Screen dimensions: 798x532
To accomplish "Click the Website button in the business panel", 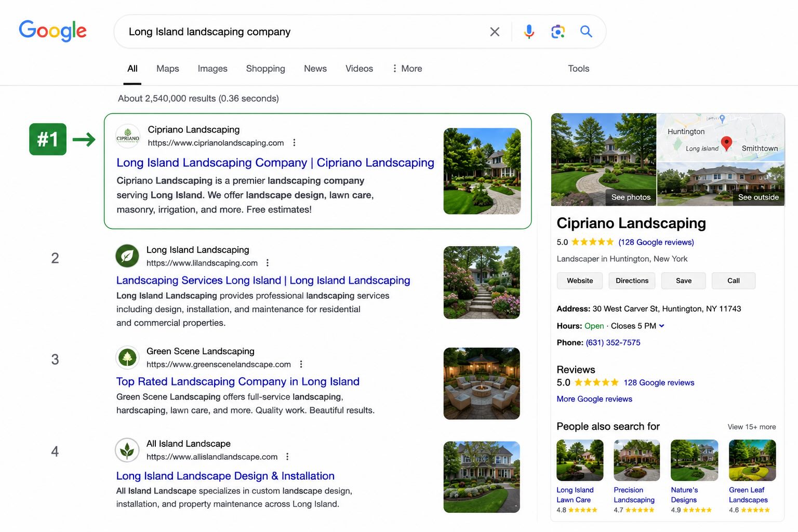I will pos(580,281).
